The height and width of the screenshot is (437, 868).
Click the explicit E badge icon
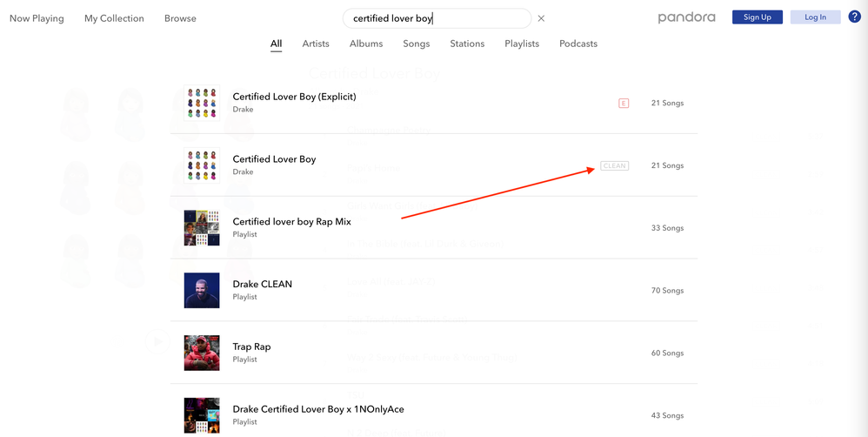tap(624, 104)
